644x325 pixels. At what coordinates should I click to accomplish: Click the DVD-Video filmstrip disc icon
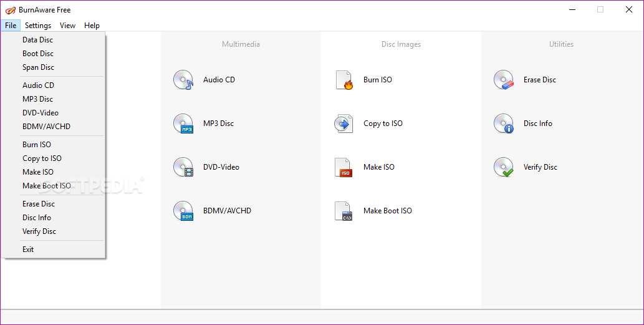click(183, 167)
